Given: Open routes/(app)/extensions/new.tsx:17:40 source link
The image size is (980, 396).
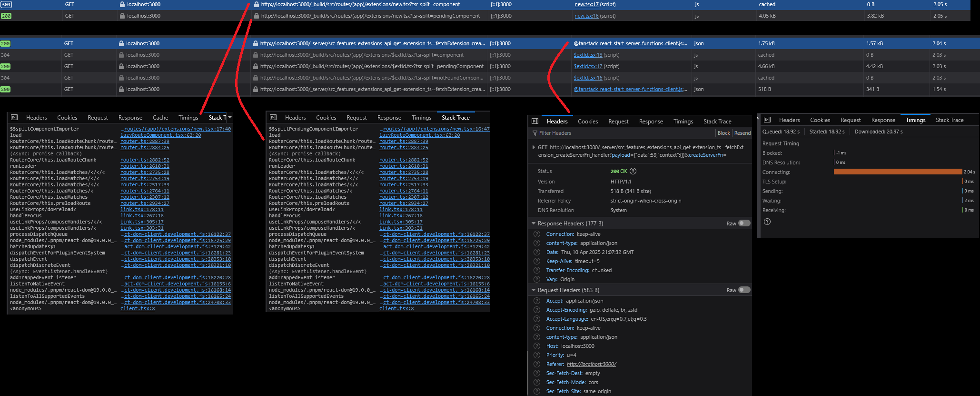Looking at the screenshot, I should (x=176, y=129).
